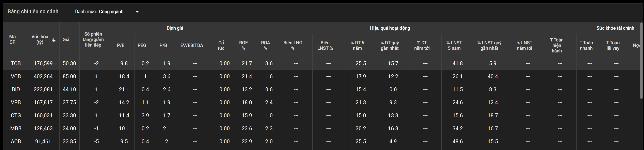Click the CTG stock ticker

(16, 116)
